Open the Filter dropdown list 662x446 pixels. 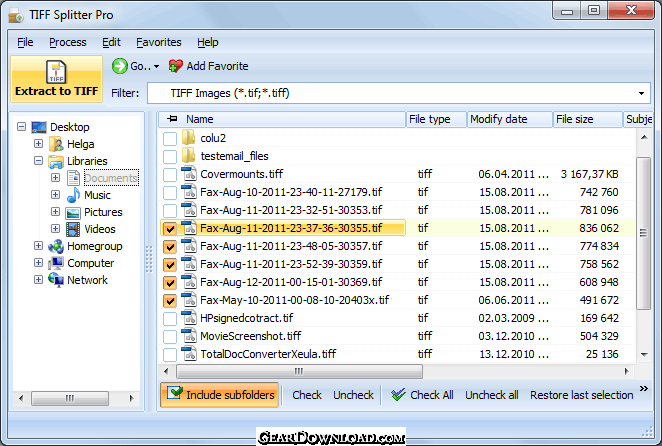click(x=641, y=93)
